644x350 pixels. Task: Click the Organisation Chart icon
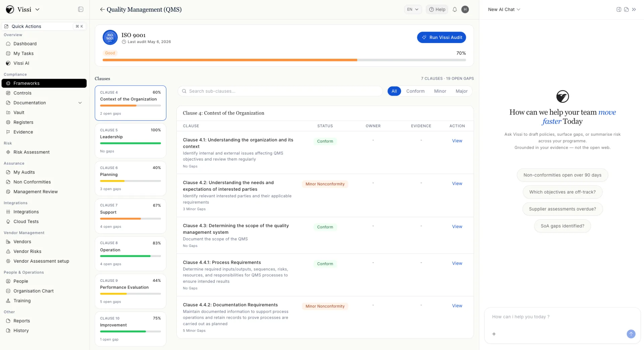pos(8,291)
